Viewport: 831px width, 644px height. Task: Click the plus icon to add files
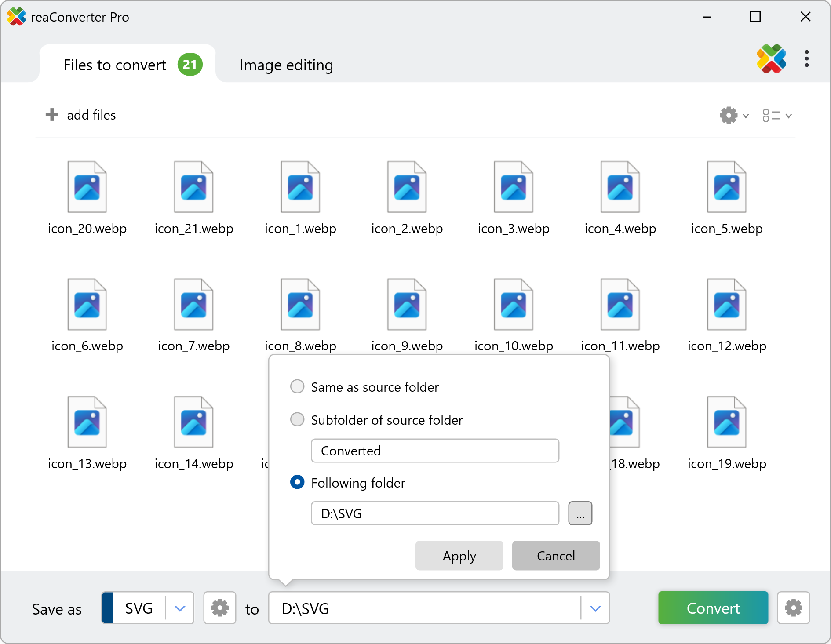pyautogui.click(x=52, y=115)
